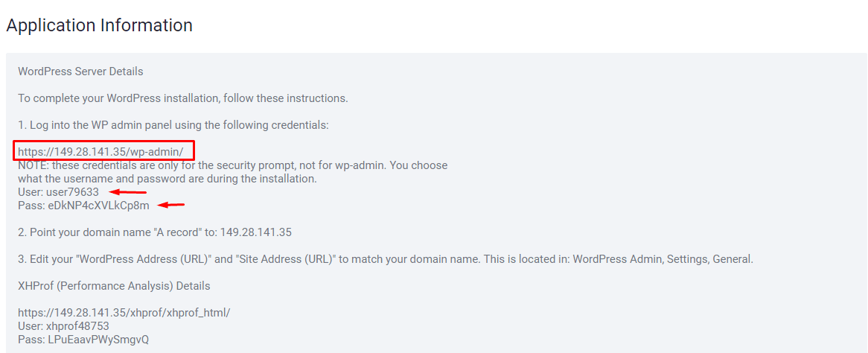868x353 pixels.
Task: Click the 'Point your domain name' instruction
Action: pyautogui.click(x=154, y=232)
